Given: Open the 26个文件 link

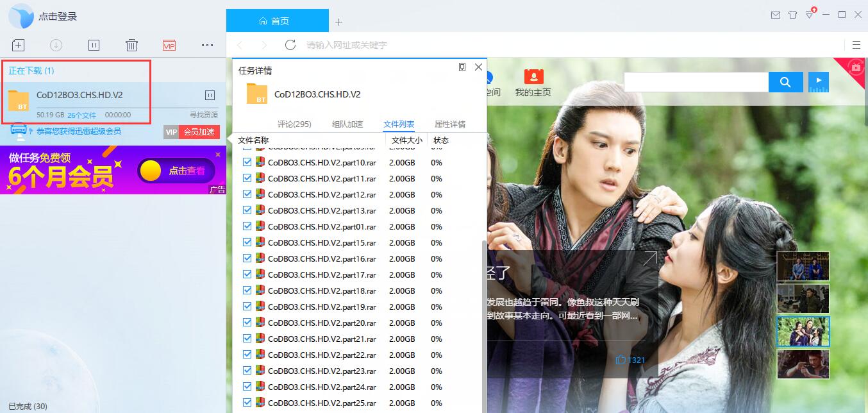Looking at the screenshot, I should pyautogui.click(x=81, y=115).
